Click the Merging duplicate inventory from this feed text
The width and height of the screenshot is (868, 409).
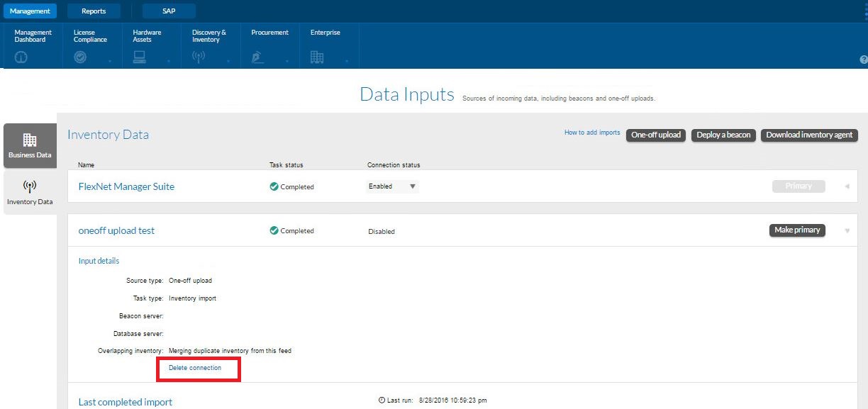pyautogui.click(x=230, y=351)
